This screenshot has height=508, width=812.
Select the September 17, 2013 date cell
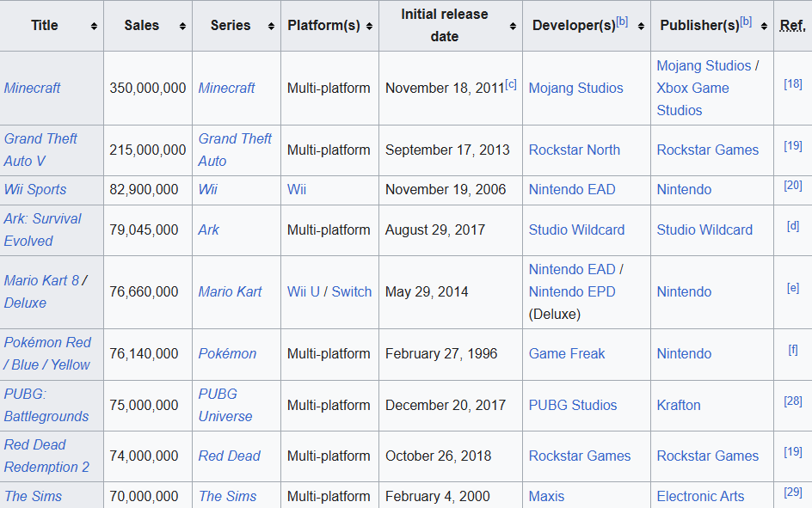tap(451, 150)
